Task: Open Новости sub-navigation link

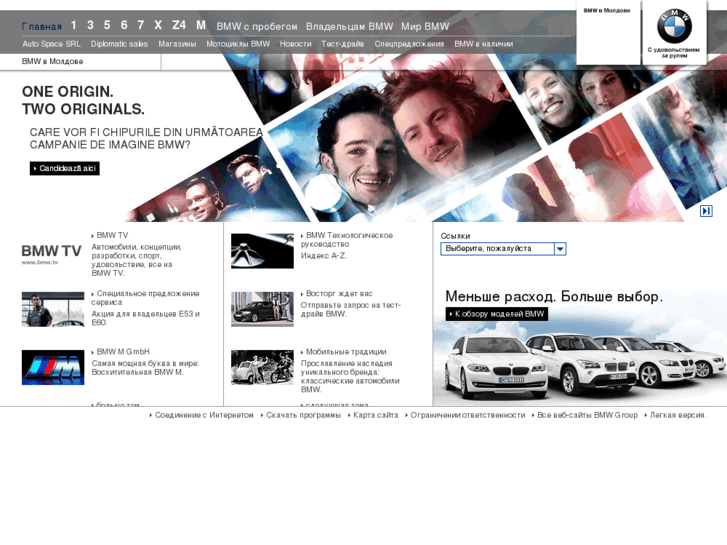Action: click(295, 44)
